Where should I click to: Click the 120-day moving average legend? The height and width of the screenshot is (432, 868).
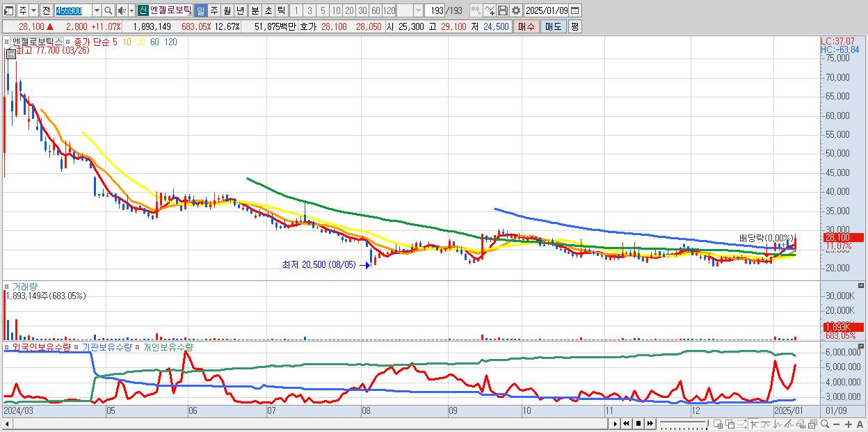[170, 42]
